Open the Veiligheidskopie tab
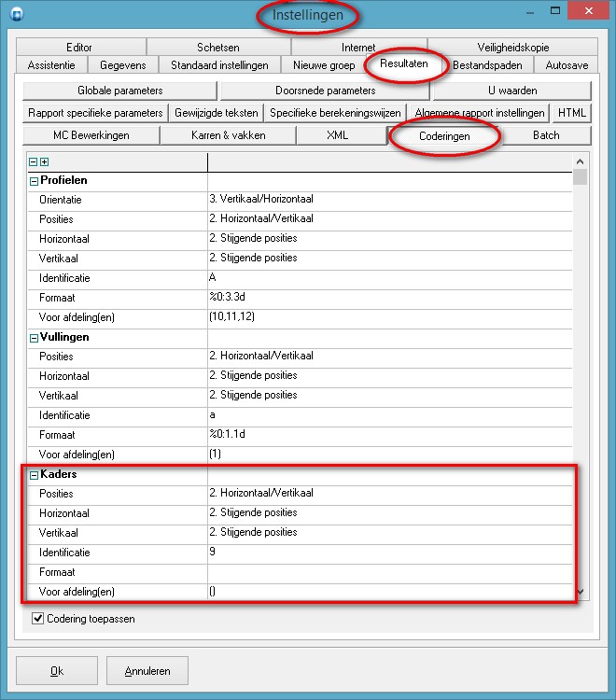 (512, 48)
